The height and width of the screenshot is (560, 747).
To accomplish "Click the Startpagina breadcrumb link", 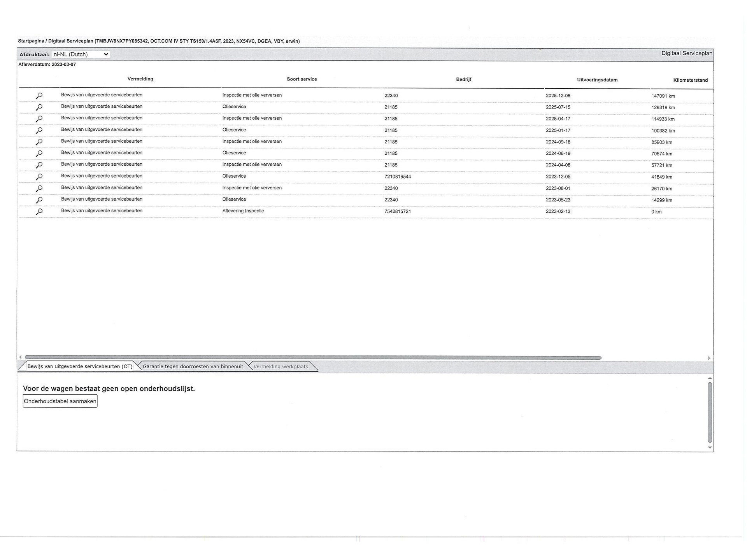I will [x=31, y=41].
